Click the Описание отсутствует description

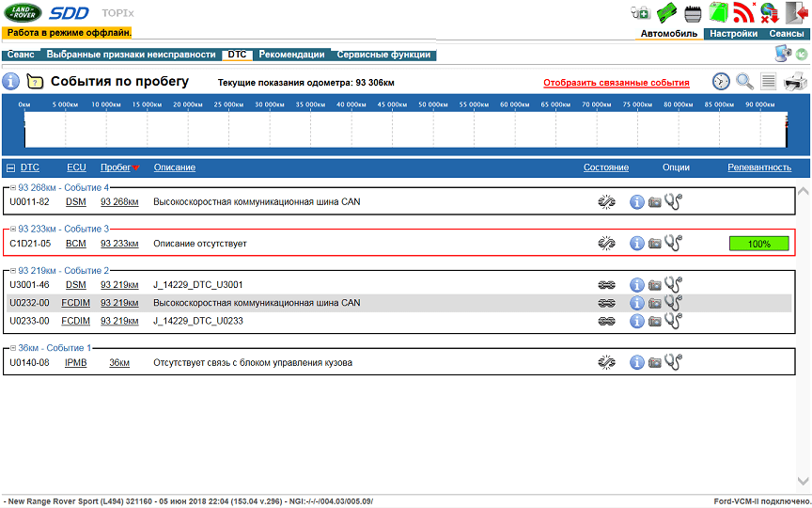200,244
